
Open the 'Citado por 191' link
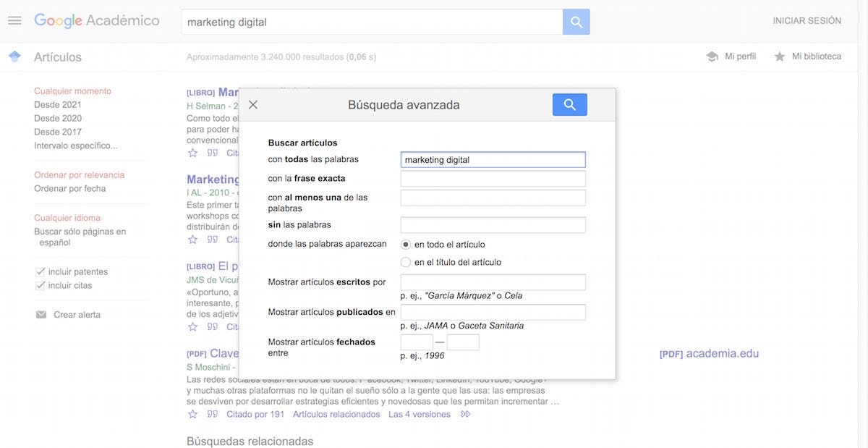[246, 415]
